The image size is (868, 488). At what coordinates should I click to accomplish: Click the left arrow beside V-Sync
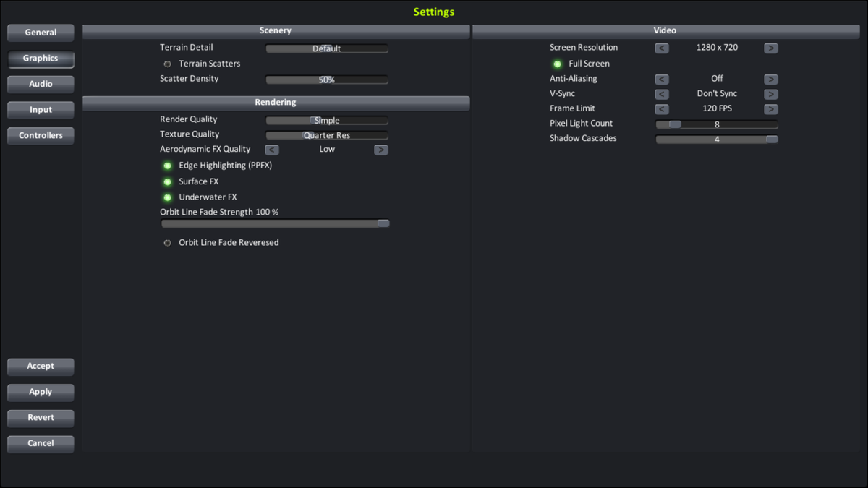[661, 94]
